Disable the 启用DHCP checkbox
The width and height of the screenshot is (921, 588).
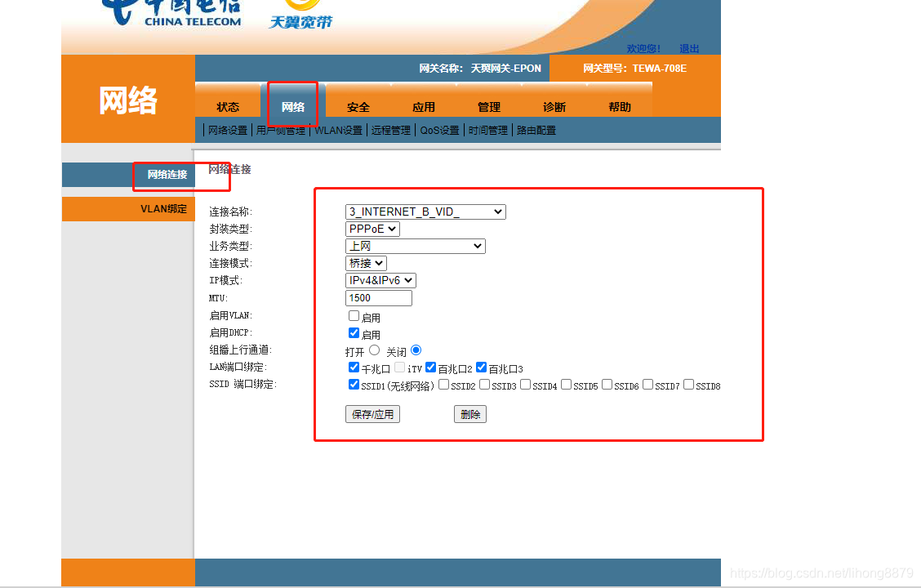coord(354,332)
